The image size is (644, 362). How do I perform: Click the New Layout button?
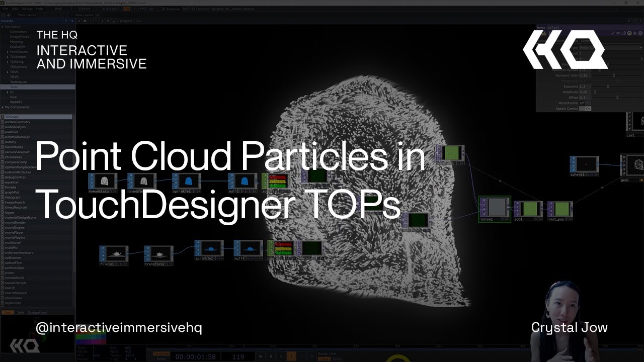tap(85, 15)
